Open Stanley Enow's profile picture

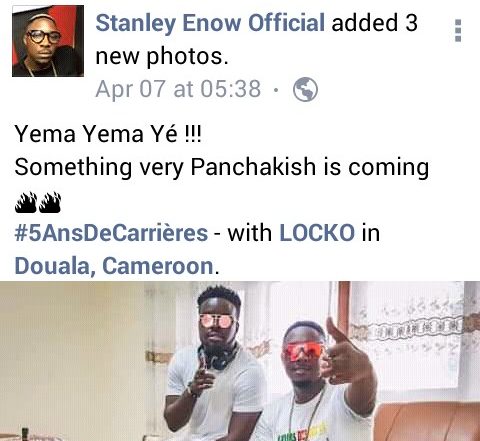tap(48, 41)
